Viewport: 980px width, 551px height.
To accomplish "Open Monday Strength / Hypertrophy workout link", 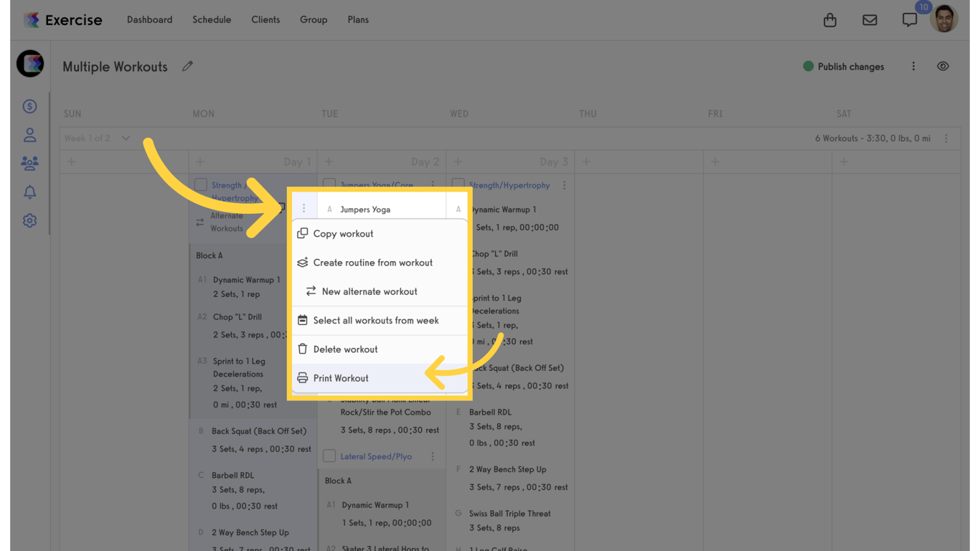I will coord(235,192).
